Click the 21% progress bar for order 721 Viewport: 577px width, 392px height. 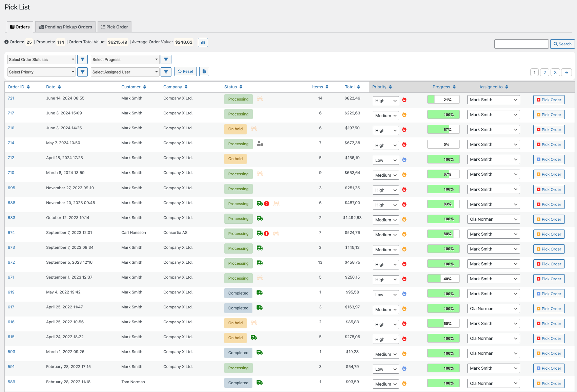pos(443,100)
